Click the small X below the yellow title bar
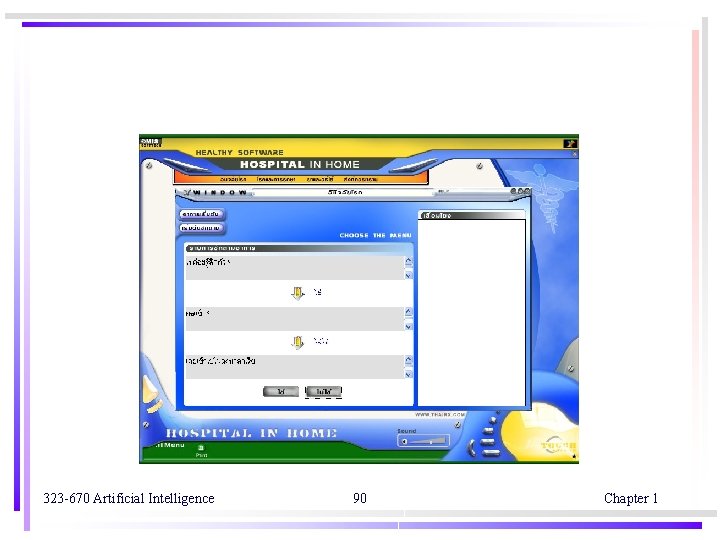This screenshot has height=540, width=720. point(574,155)
